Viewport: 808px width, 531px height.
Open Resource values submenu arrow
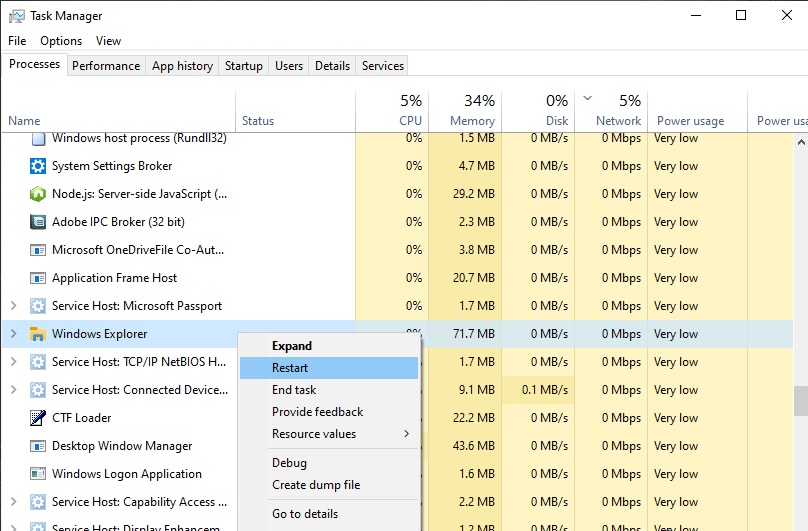pyautogui.click(x=407, y=434)
